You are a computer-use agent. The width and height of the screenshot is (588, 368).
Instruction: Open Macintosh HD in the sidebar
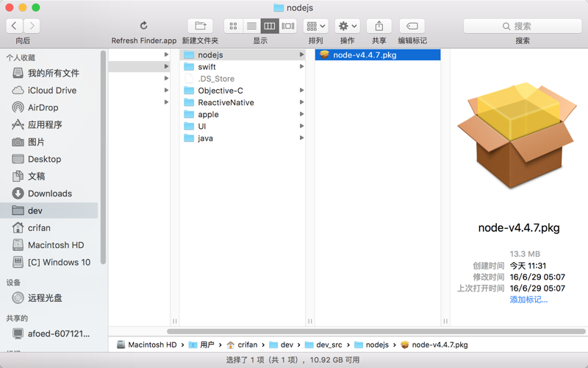(x=49, y=245)
